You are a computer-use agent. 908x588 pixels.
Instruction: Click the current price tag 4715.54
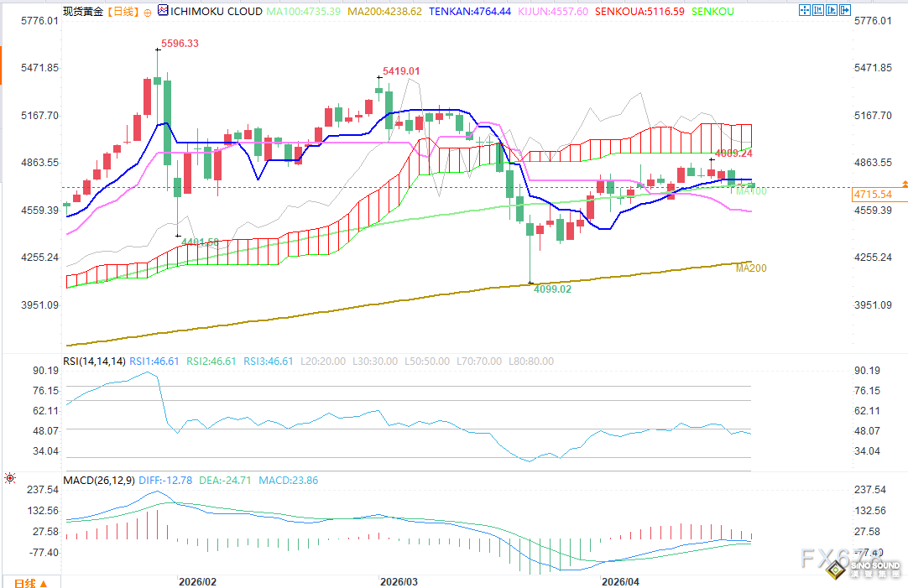[872, 195]
